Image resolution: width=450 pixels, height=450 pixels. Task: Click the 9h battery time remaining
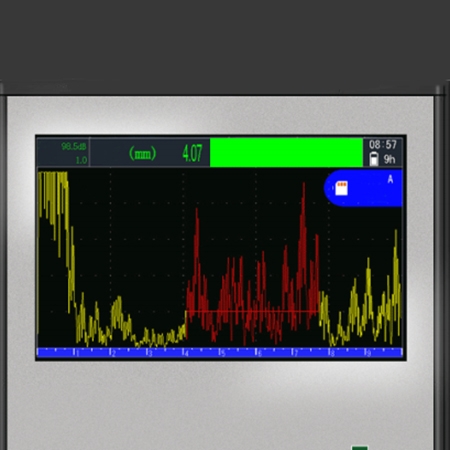click(389, 159)
